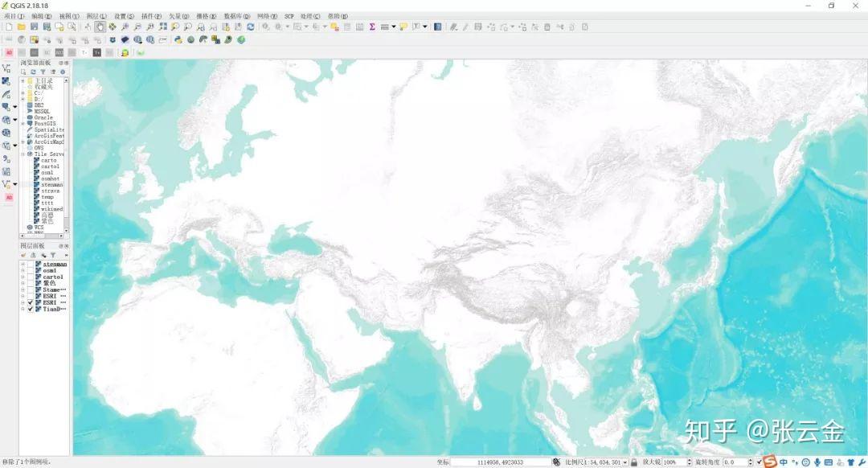
Task: Open the red AD plugin icon in toolbar row
Action: point(9,52)
